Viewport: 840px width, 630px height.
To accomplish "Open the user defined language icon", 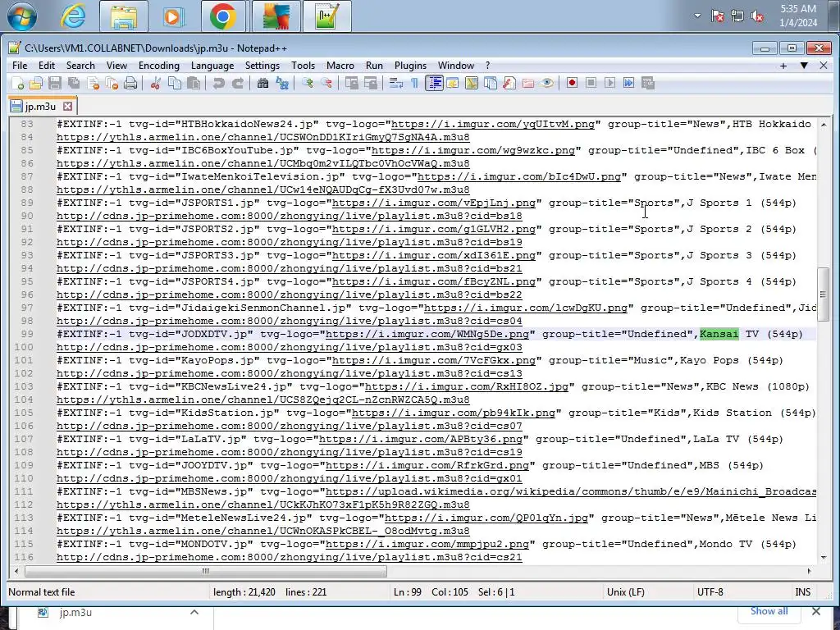I will coord(453,83).
